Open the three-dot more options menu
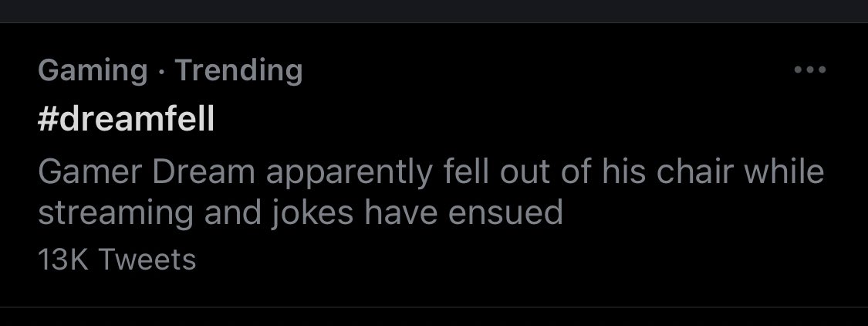The image size is (868, 326). coord(810,70)
